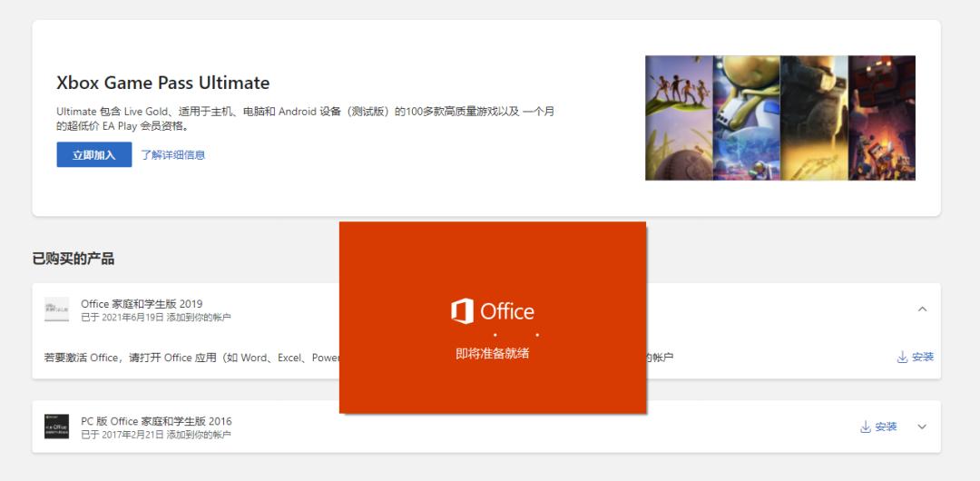Select the Office 家庭和学生版 2019 title

(142, 304)
